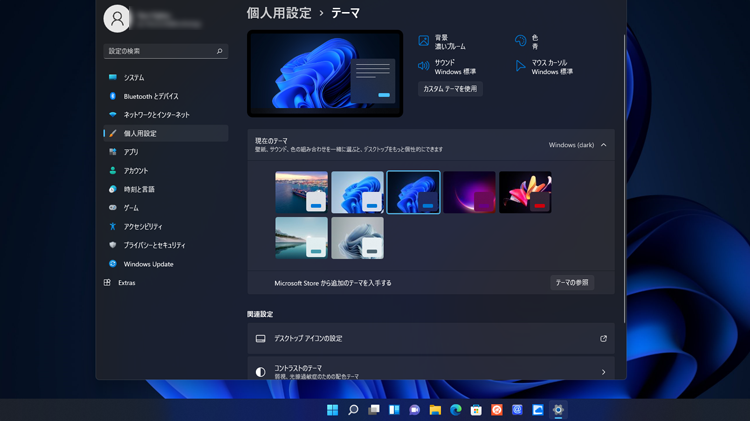Click the Windows Update sync icon
The width and height of the screenshot is (750, 421).
(x=112, y=264)
